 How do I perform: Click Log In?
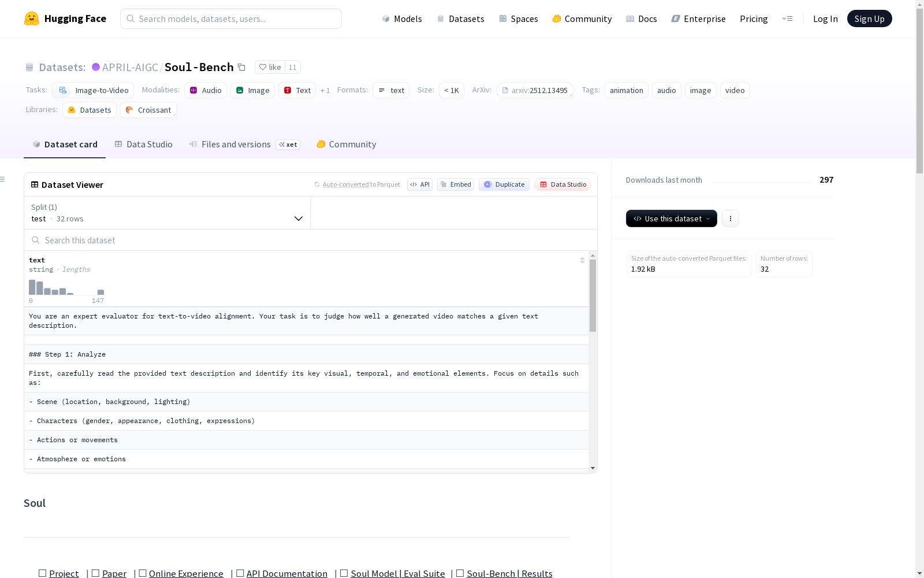825,18
